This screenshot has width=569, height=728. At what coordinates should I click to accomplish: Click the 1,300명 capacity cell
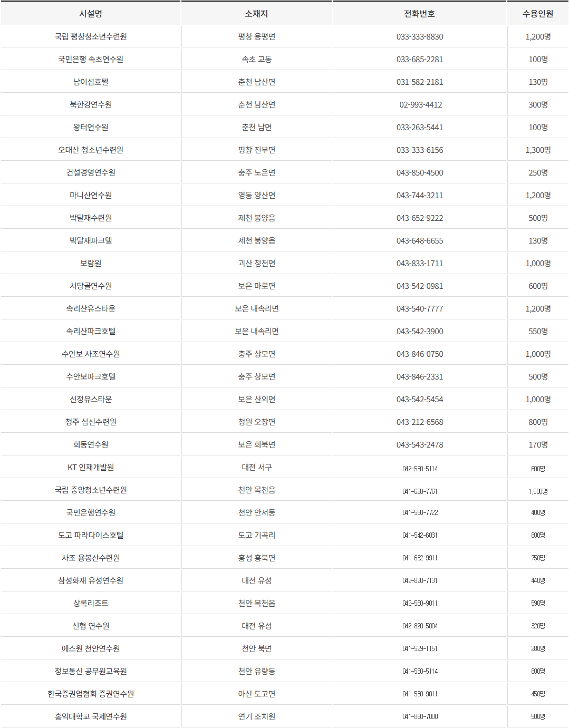[x=538, y=150]
